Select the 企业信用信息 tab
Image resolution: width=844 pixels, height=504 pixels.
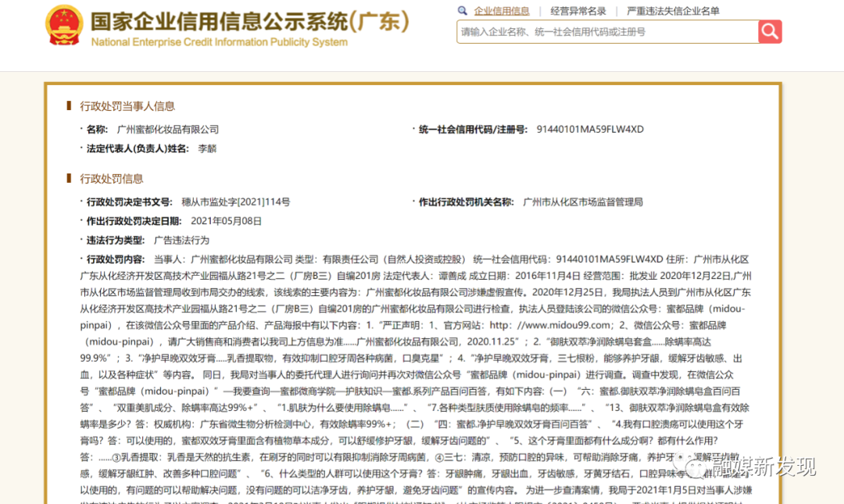pyautogui.click(x=502, y=11)
